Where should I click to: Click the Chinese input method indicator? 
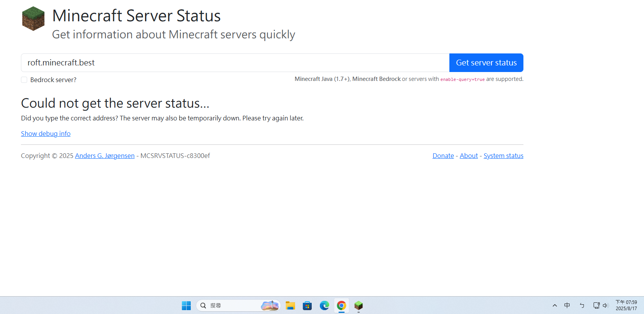pos(567,305)
